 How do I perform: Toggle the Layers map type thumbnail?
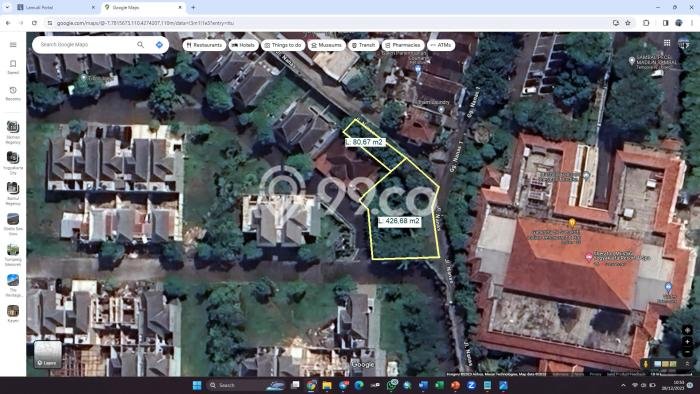click(48, 354)
